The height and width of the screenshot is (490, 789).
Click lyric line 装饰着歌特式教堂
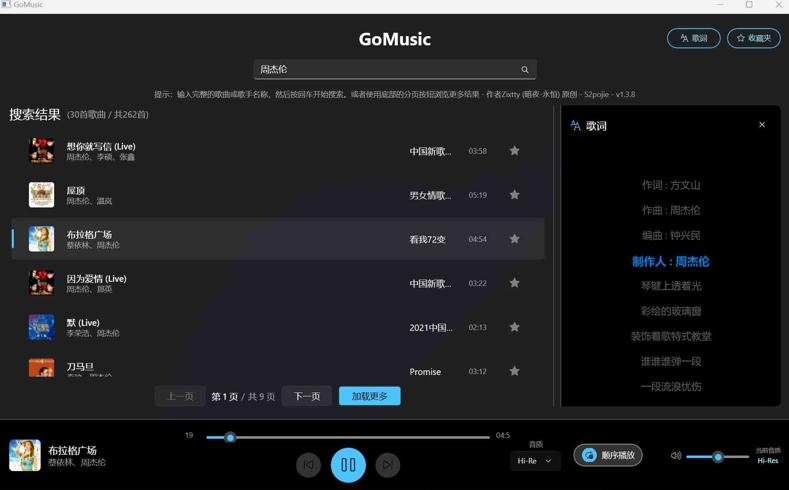coord(671,336)
